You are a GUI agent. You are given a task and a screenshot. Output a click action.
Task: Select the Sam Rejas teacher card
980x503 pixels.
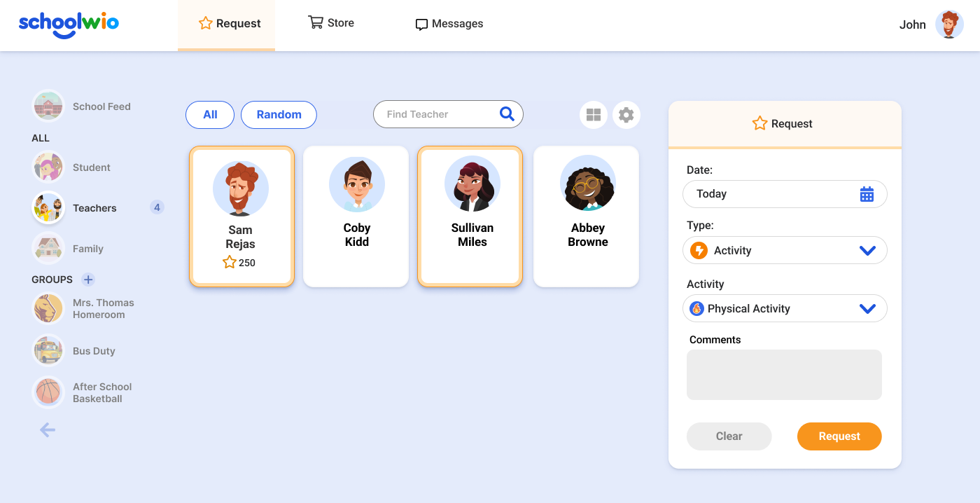241,216
